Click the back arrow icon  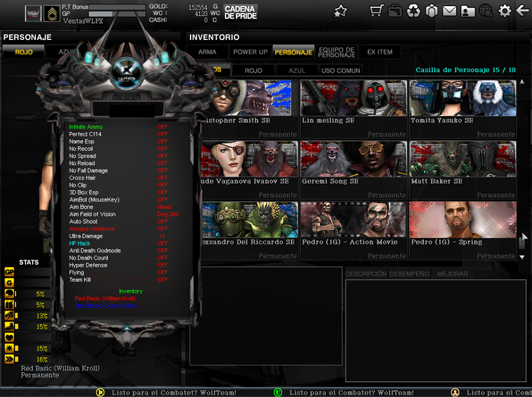(x=523, y=11)
